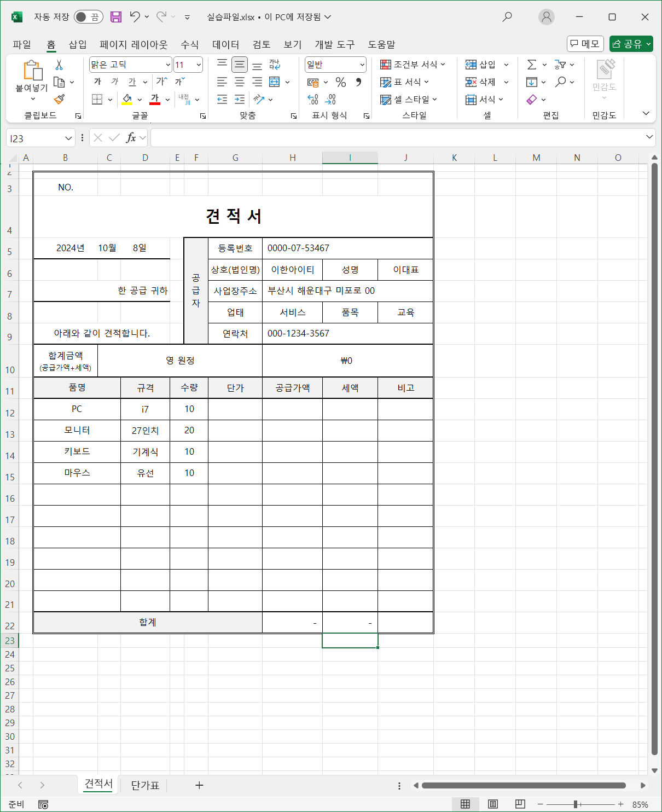This screenshot has width=662, height=812.
Task: Apply Comma Style number format
Action: tap(358, 82)
